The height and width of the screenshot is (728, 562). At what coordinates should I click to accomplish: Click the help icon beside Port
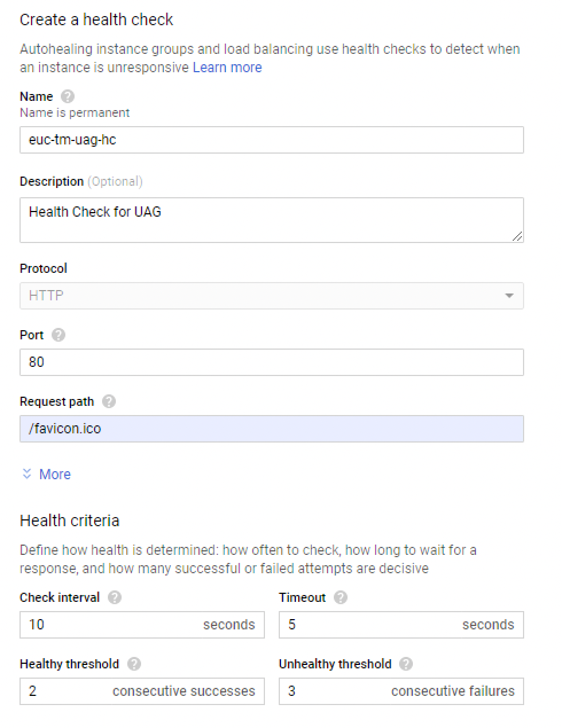click(58, 335)
